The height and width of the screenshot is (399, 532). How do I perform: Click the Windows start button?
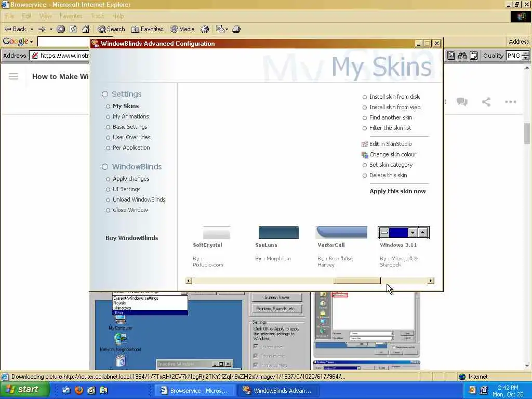coord(24,390)
